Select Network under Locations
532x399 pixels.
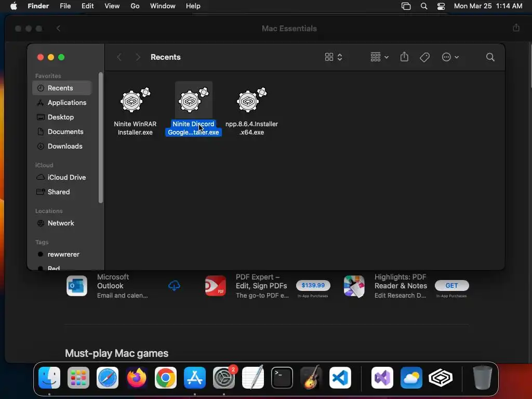tap(62, 223)
